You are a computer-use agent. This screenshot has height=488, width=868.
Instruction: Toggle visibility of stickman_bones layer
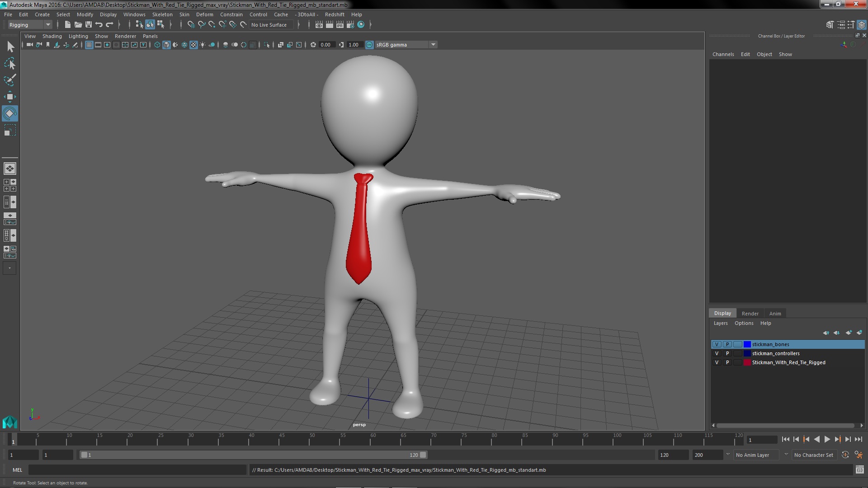717,344
